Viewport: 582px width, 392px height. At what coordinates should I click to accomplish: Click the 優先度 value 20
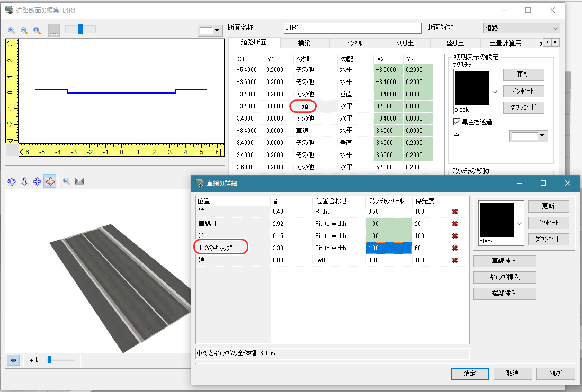418,224
